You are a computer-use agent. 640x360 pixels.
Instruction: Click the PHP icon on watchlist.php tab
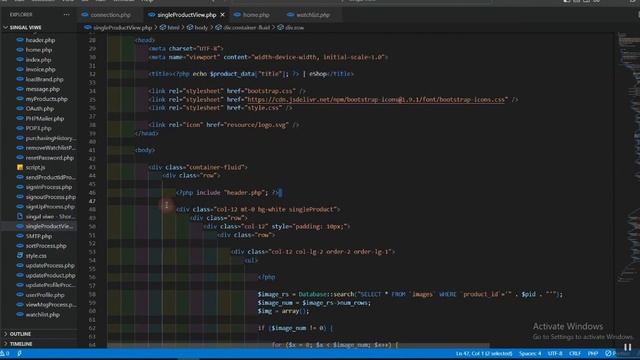pyautogui.click(x=290, y=15)
